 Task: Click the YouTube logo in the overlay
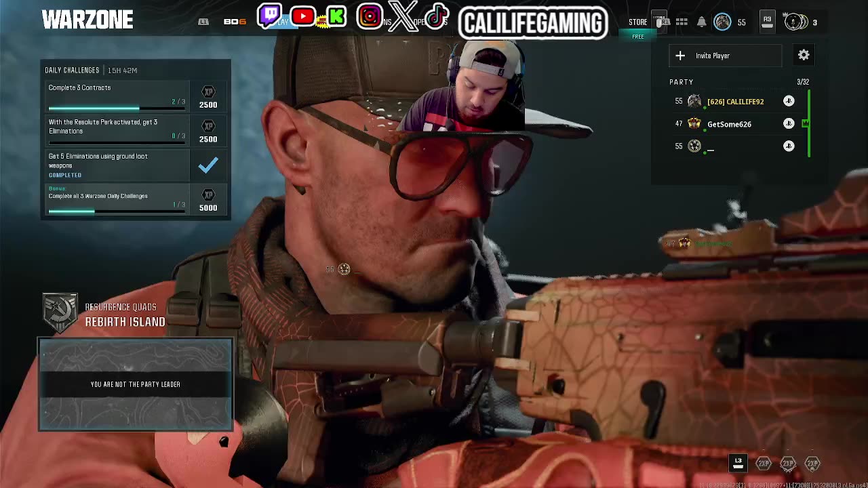pos(303,16)
